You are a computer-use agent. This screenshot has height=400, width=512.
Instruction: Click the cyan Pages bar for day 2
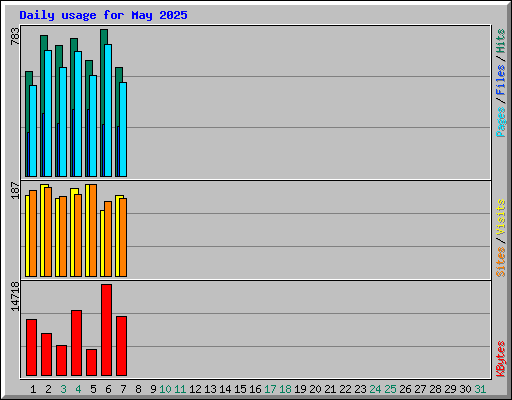(x=48, y=113)
